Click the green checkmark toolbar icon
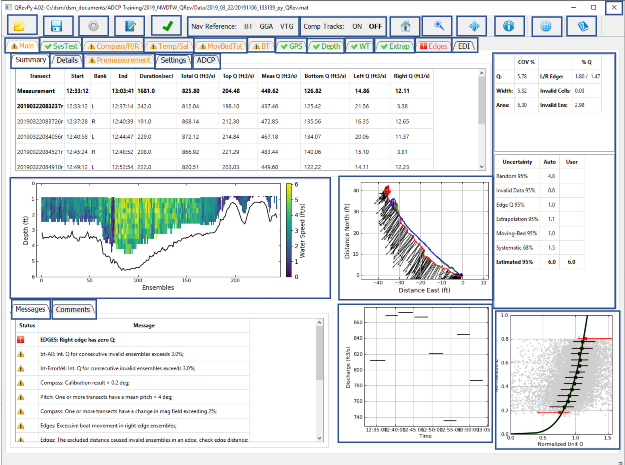Screen dimensions: 625x465 click(x=167, y=26)
